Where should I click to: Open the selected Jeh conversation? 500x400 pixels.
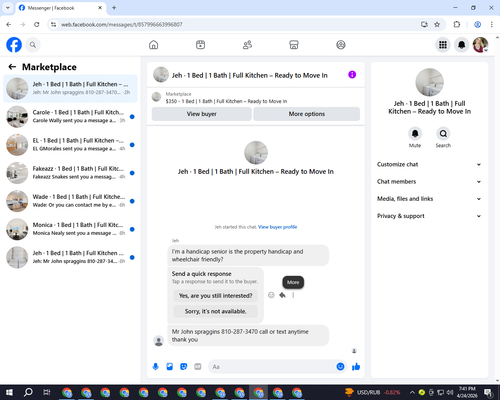tap(70, 89)
